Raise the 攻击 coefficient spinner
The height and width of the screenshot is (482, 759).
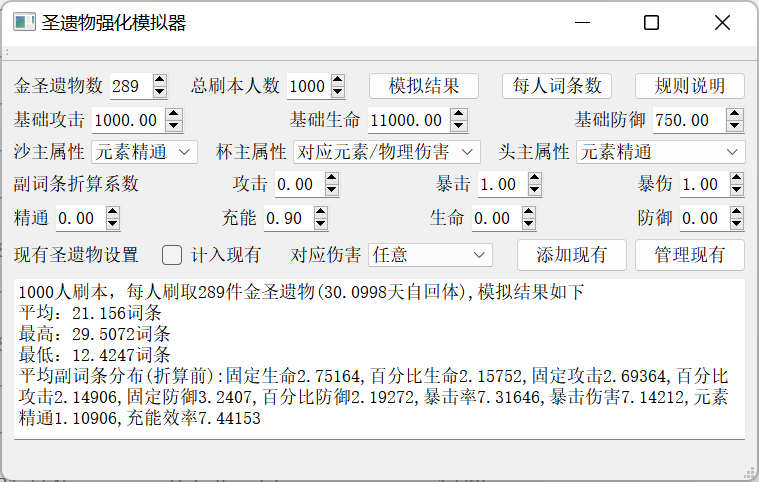(x=332, y=178)
